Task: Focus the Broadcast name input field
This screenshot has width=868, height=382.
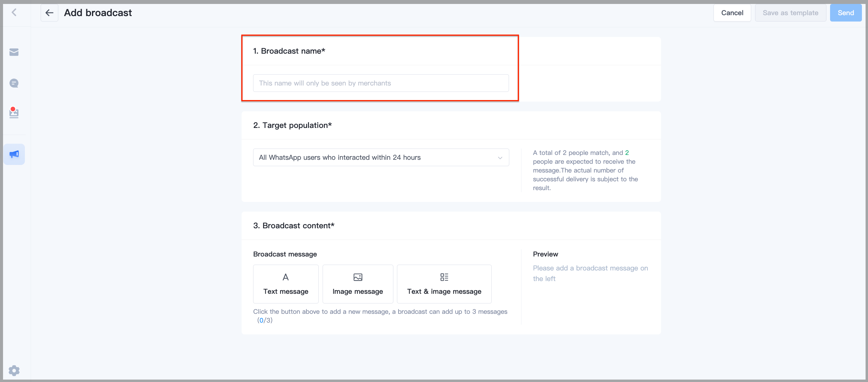Action: pos(381,83)
